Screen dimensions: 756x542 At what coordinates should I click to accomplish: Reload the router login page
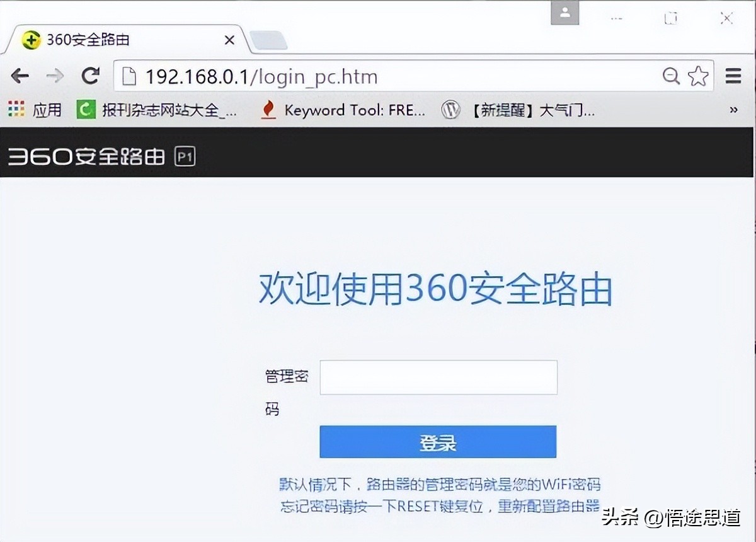90,76
